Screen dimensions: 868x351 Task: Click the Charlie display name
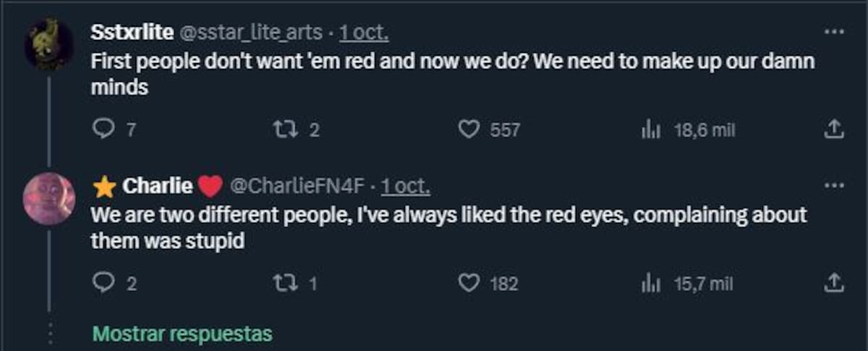tap(158, 187)
